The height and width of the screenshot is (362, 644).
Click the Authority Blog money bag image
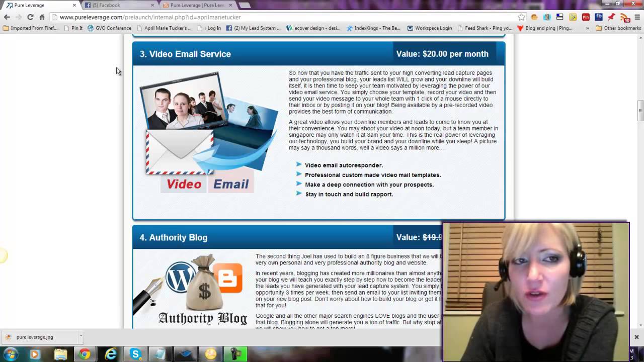tap(203, 283)
